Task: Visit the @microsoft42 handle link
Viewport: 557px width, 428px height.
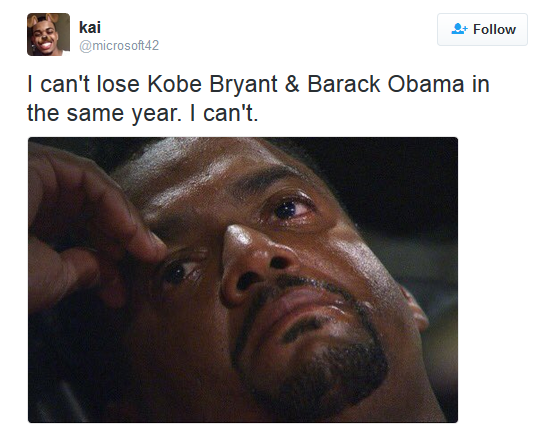Action: pyautogui.click(x=119, y=45)
